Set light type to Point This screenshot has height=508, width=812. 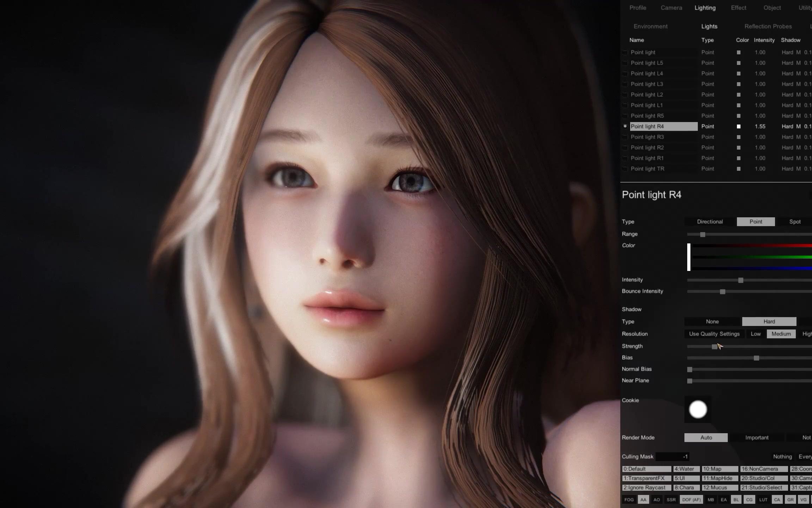coord(756,222)
